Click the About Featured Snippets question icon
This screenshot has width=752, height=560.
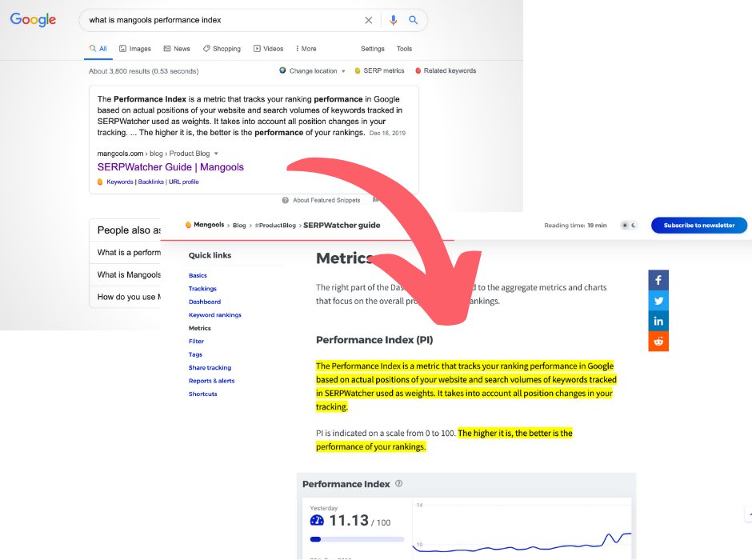click(286, 201)
